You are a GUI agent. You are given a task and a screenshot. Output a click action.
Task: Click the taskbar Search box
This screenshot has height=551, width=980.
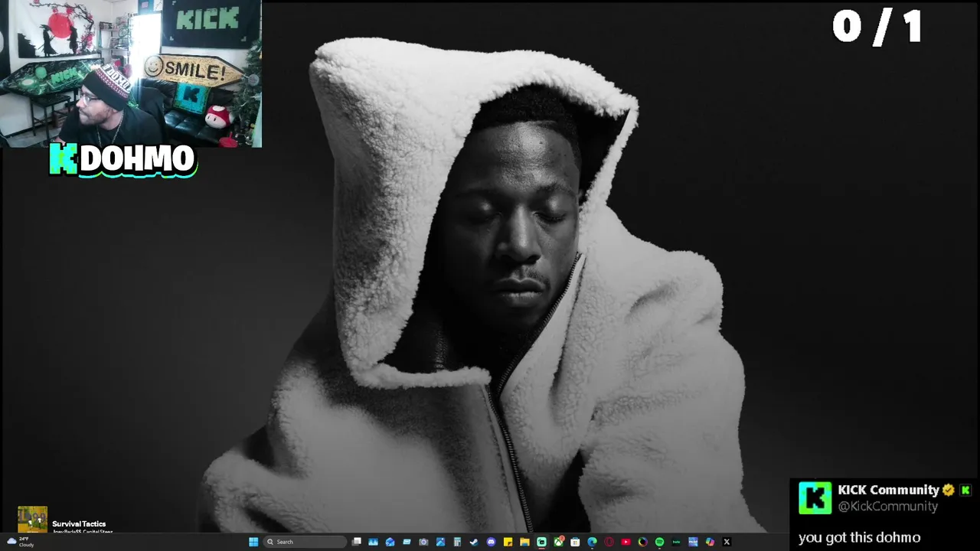click(305, 542)
